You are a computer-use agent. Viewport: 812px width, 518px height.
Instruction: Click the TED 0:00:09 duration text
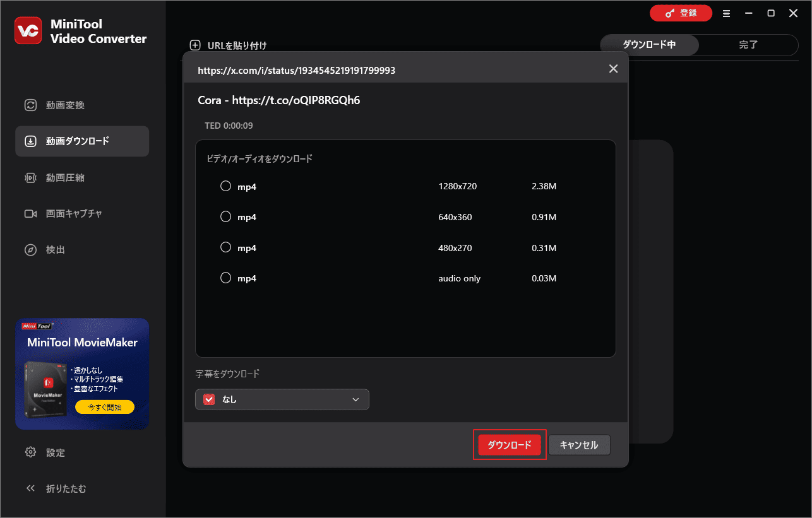point(229,126)
